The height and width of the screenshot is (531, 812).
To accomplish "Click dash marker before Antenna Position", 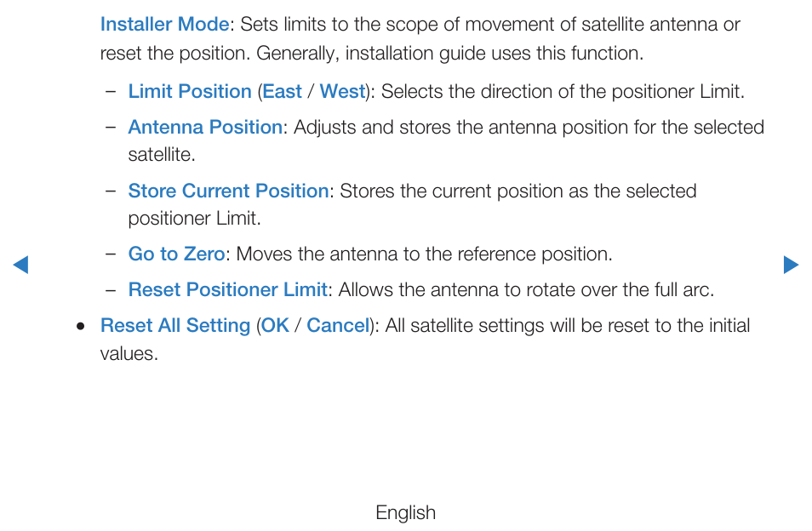I will 111,128.
